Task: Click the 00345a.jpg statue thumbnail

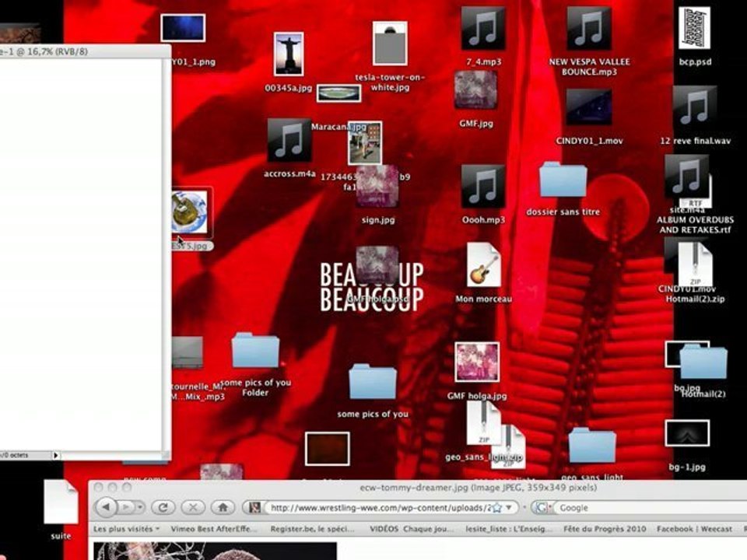Action: click(x=289, y=54)
